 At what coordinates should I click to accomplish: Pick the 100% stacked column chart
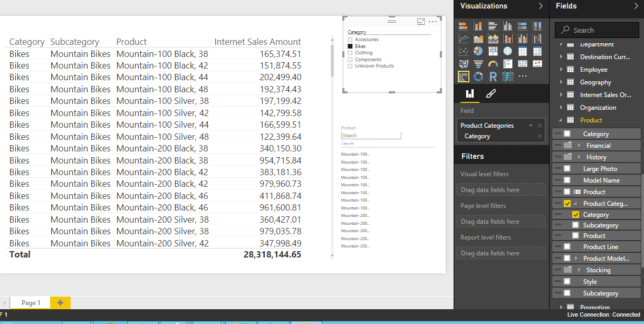(x=537, y=26)
